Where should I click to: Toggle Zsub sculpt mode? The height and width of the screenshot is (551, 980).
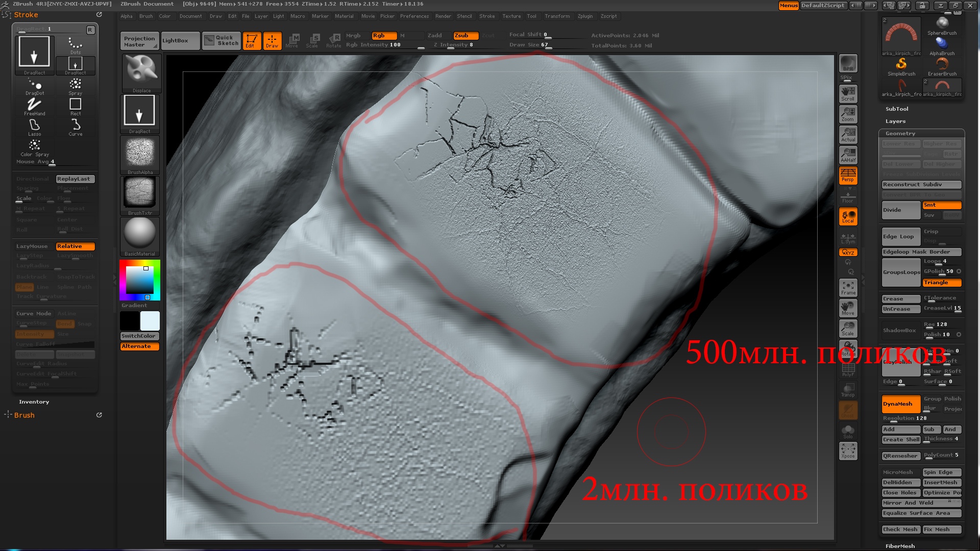pos(465,36)
